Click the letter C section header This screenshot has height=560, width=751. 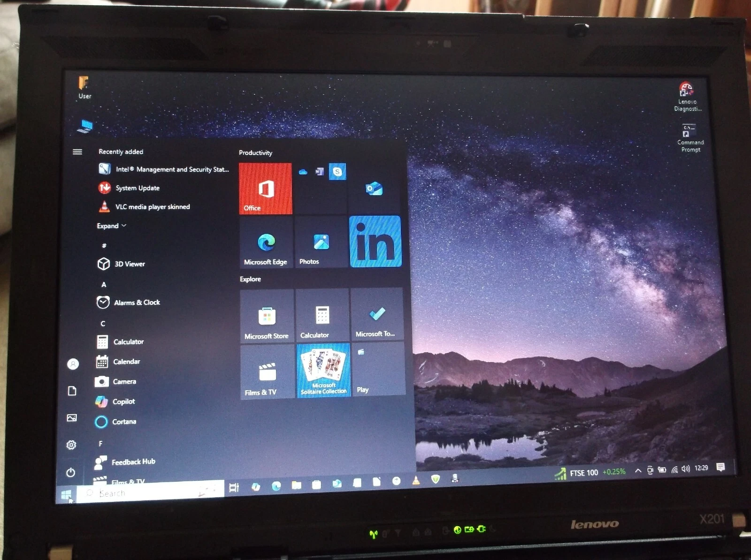[x=103, y=324]
